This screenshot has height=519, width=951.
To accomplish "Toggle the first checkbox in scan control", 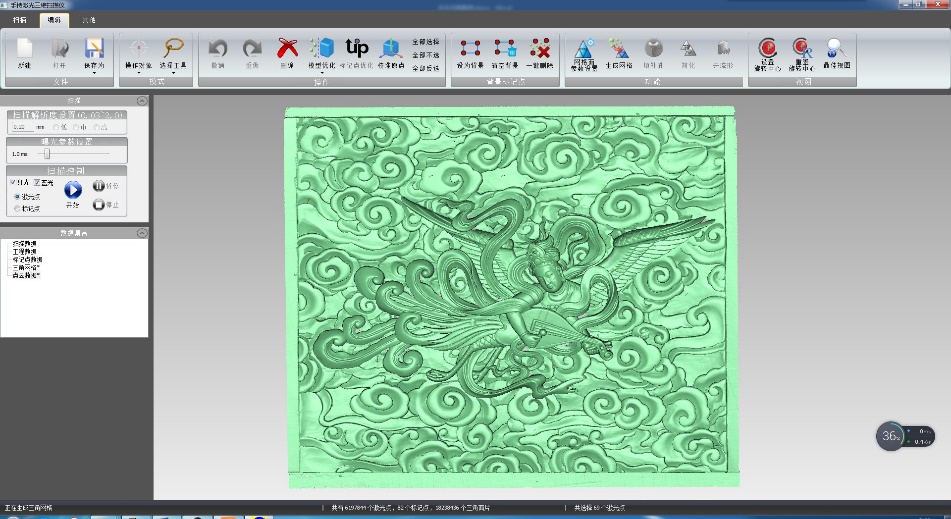I will tap(13, 183).
